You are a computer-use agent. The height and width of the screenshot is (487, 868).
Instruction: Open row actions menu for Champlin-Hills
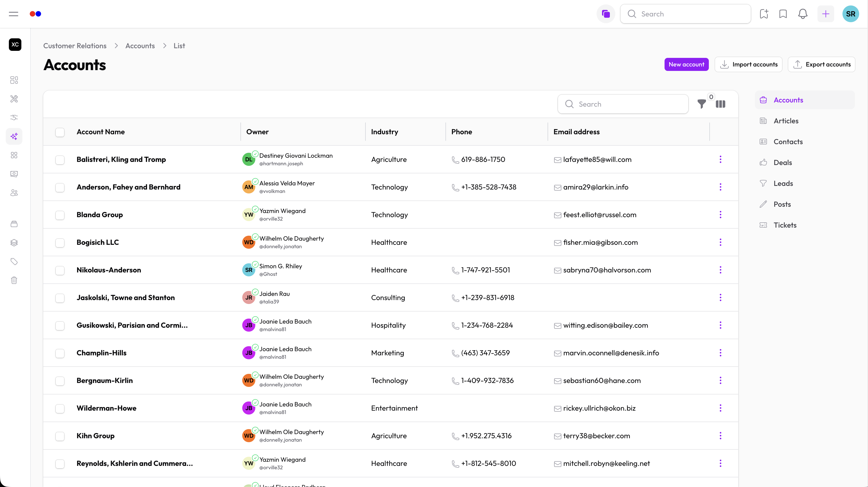tap(720, 353)
